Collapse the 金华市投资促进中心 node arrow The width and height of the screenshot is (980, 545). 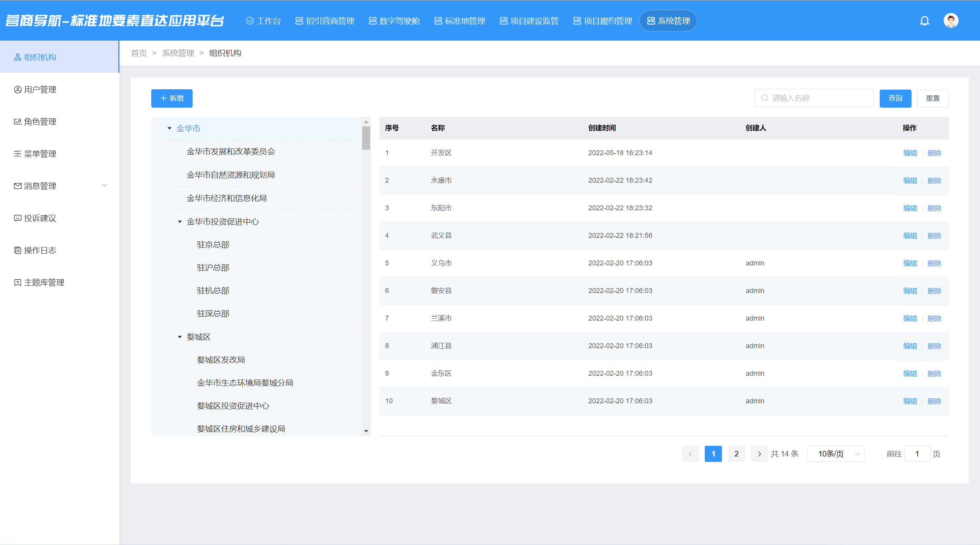(x=180, y=222)
